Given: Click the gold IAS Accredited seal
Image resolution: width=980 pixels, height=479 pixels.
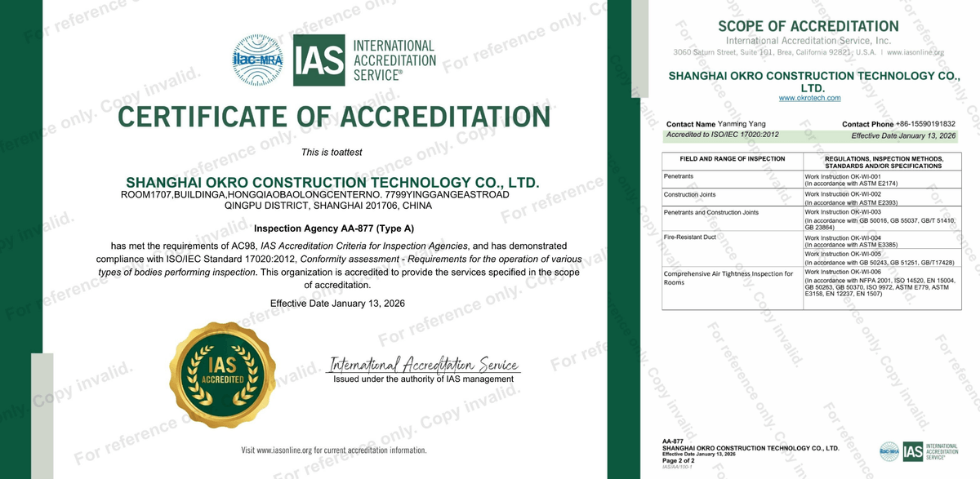Looking at the screenshot, I should [223, 375].
